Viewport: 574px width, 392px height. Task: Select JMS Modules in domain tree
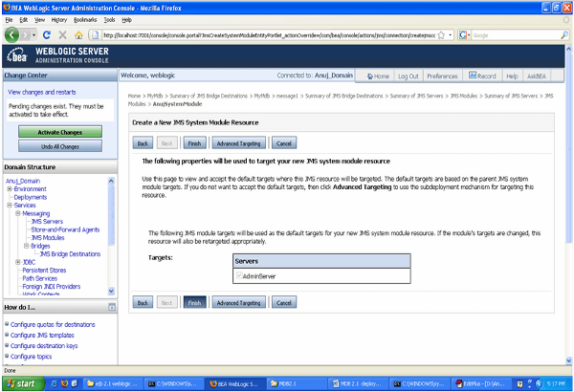pyautogui.click(x=48, y=237)
